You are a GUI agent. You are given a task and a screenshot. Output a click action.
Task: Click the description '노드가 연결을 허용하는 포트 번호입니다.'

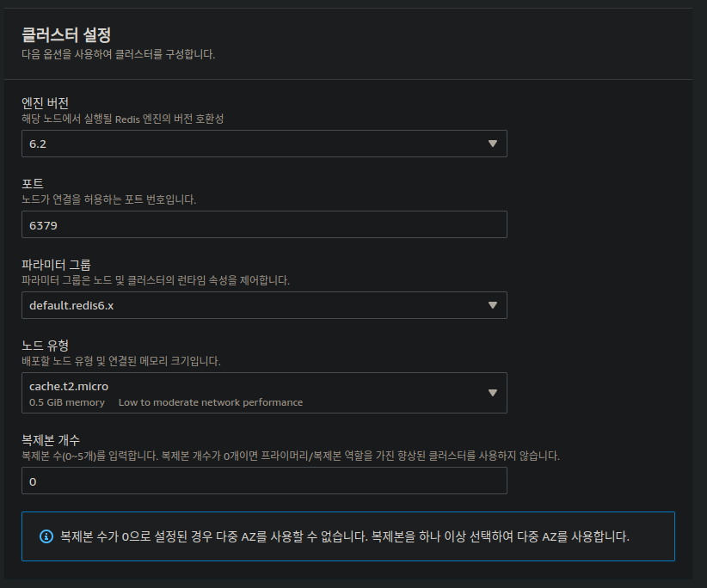point(109,199)
